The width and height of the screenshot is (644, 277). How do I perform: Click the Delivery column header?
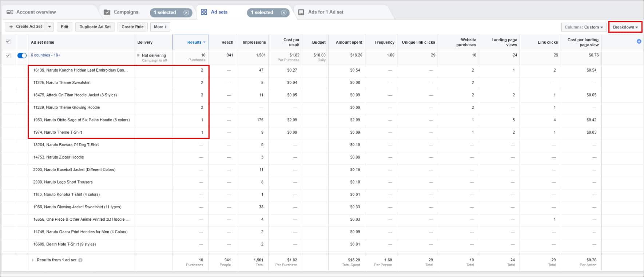(154, 42)
